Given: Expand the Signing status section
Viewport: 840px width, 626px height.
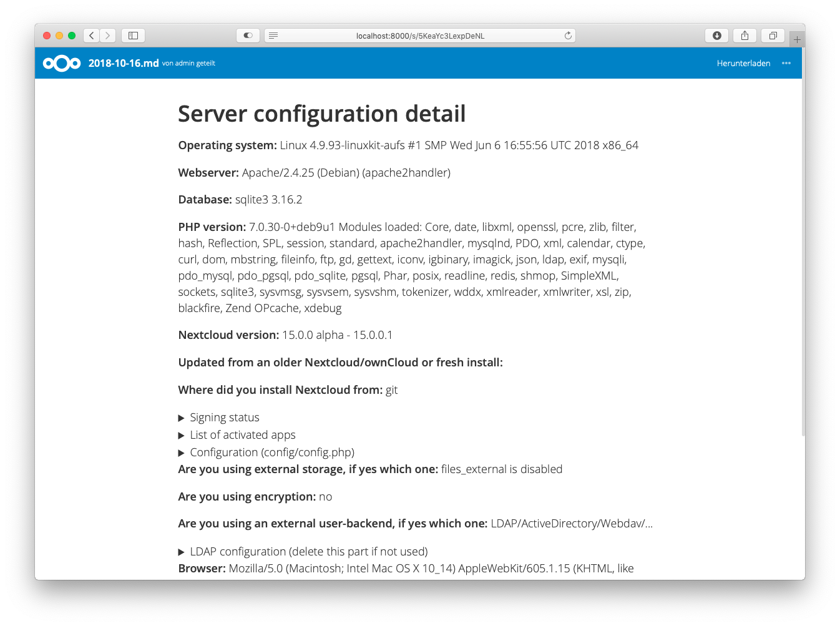Looking at the screenshot, I should coord(219,418).
